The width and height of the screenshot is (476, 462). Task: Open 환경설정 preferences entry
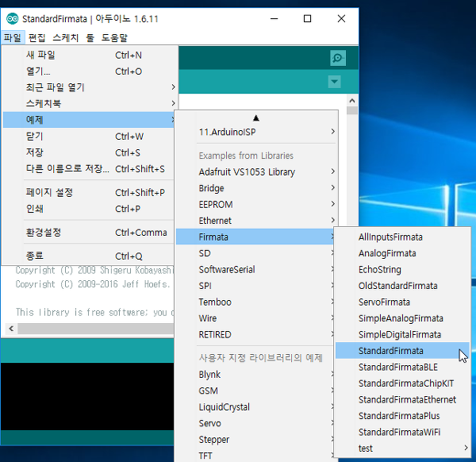pos(88,233)
